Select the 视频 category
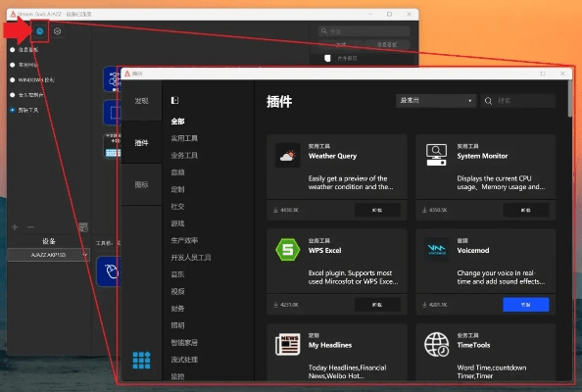Viewport: 582px width, 392px height. (x=177, y=292)
